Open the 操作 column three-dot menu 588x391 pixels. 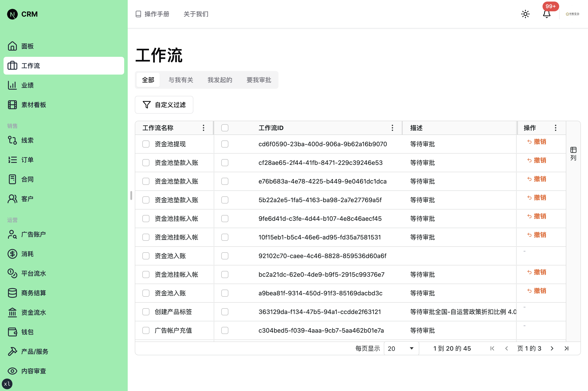click(x=555, y=128)
